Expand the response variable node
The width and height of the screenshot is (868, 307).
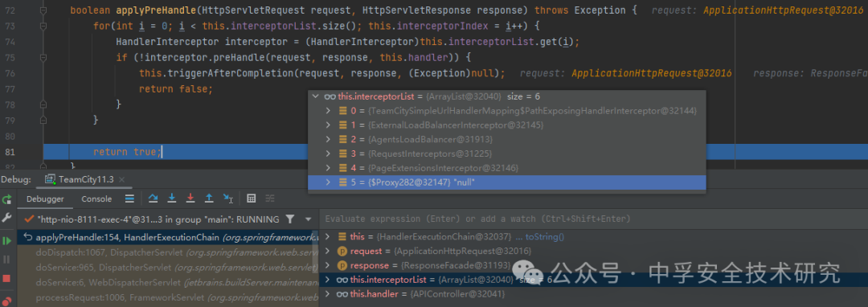[x=328, y=265]
